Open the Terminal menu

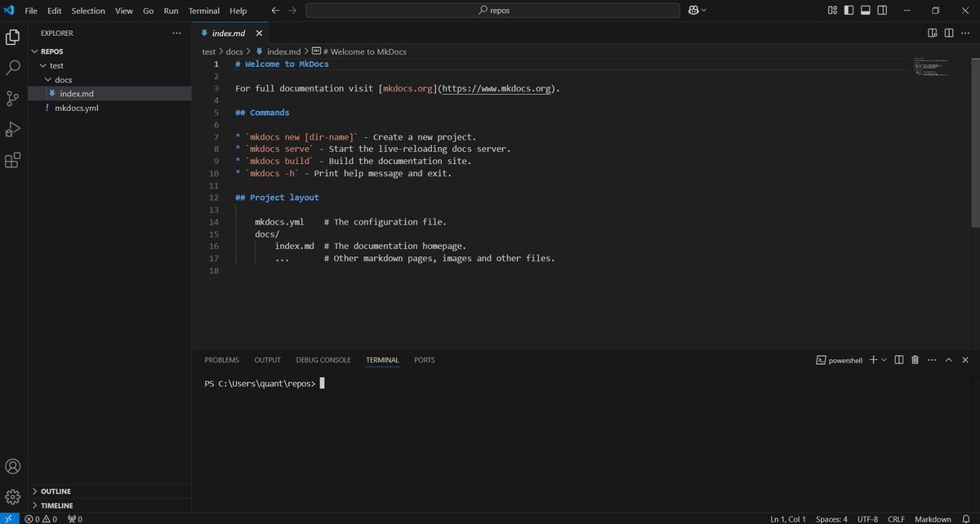tap(204, 11)
